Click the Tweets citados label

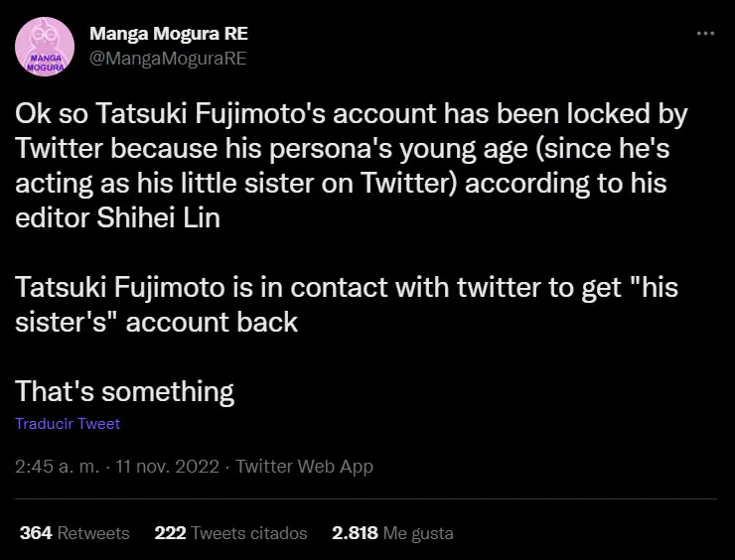(x=249, y=533)
